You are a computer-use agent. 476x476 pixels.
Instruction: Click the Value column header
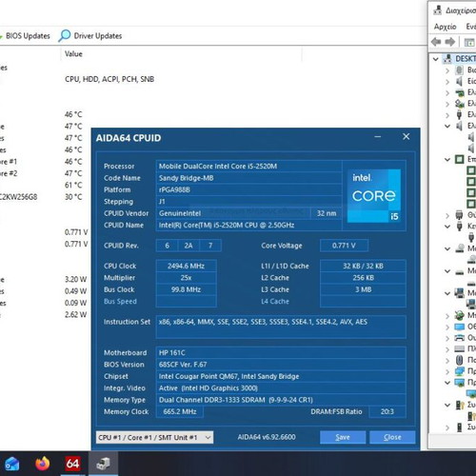click(x=73, y=53)
